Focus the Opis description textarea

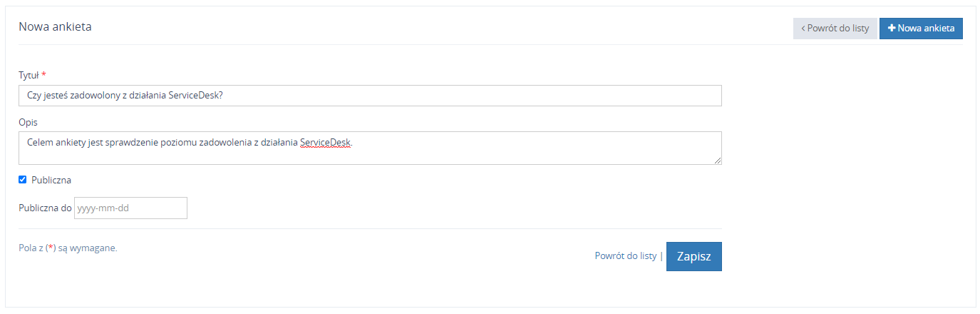[x=370, y=148]
